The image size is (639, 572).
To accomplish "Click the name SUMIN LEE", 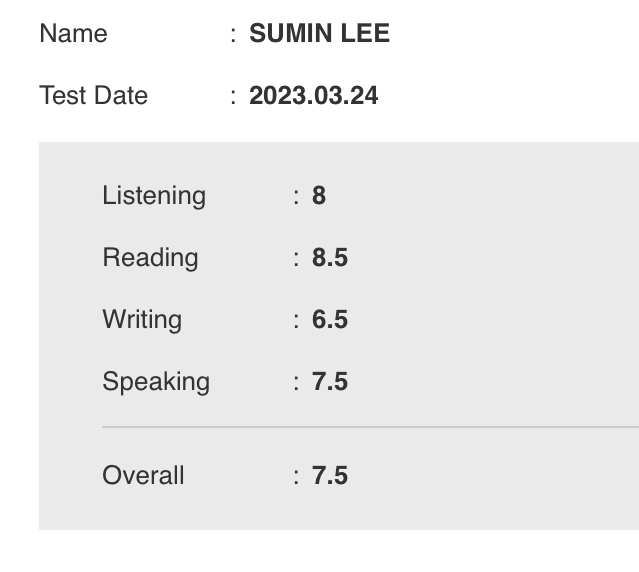I will [320, 33].
